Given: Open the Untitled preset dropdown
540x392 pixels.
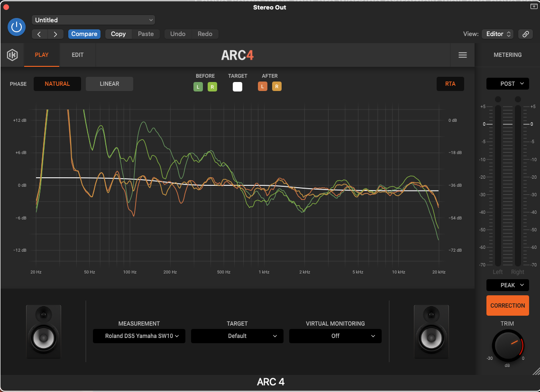Looking at the screenshot, I should click(x=93, y=20).
